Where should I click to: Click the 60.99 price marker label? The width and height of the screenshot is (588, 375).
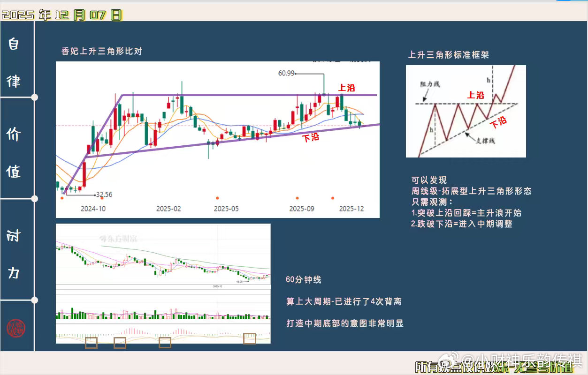point(287,73)
